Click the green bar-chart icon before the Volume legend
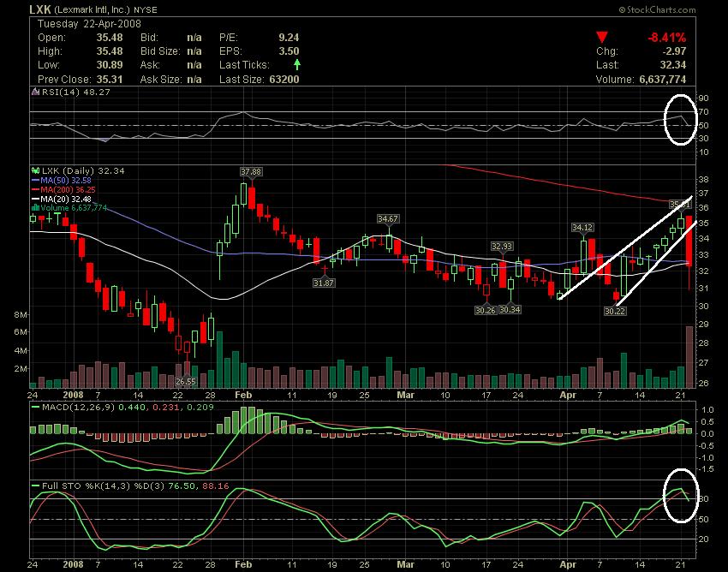Image resolution: width=728 pixels, height=572 pixels. click(35, 208)
